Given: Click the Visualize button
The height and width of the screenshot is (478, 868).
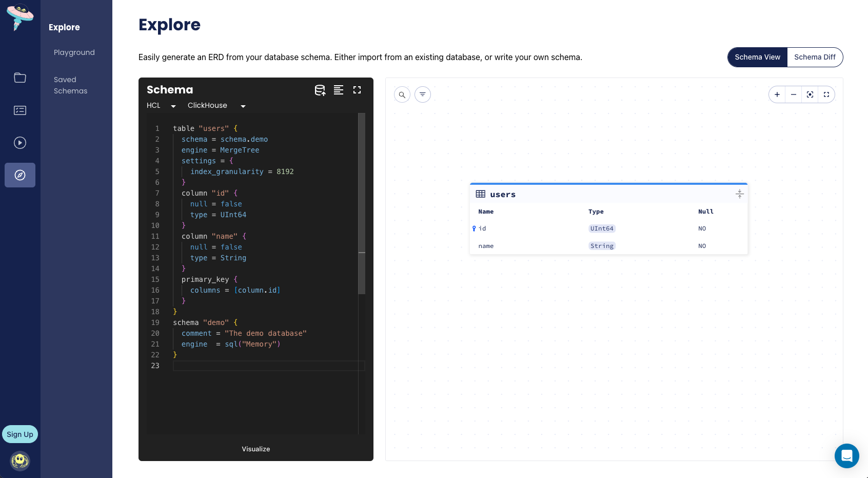Looking at the screenshot, I should 256,449.
